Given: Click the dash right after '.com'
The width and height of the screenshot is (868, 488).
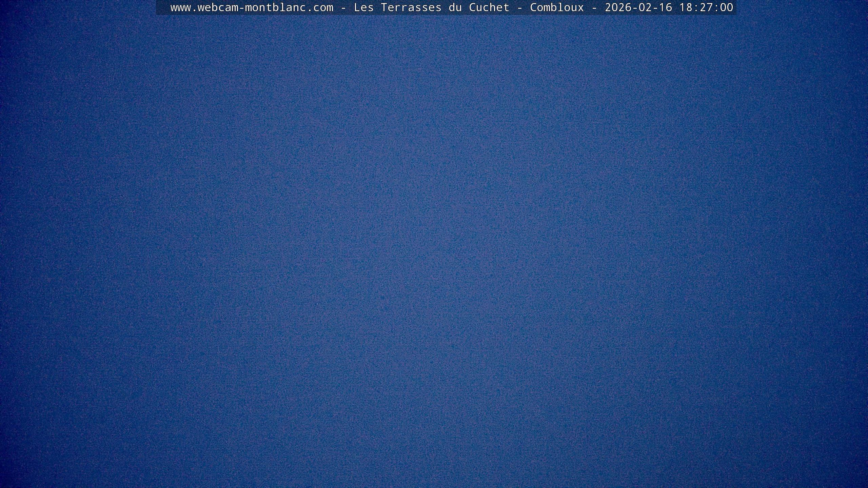Looking at the screenshot, I should [x=343, y=7].
